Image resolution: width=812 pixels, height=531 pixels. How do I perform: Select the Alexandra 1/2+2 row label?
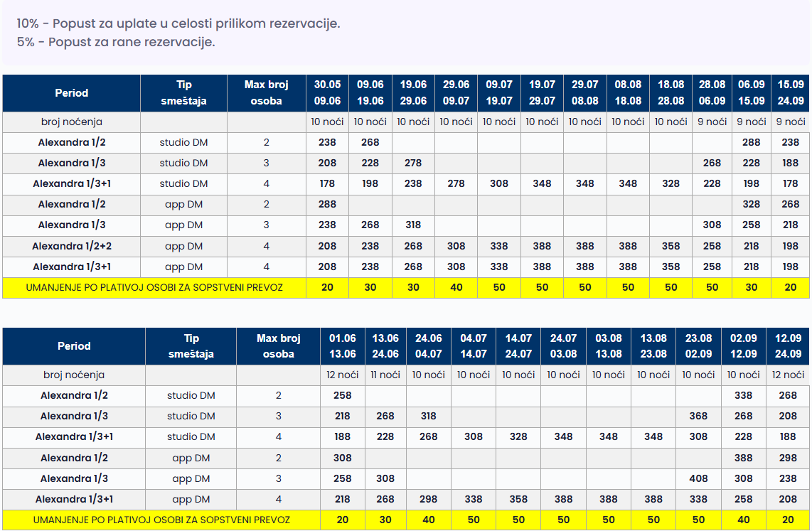pos(71,247)
